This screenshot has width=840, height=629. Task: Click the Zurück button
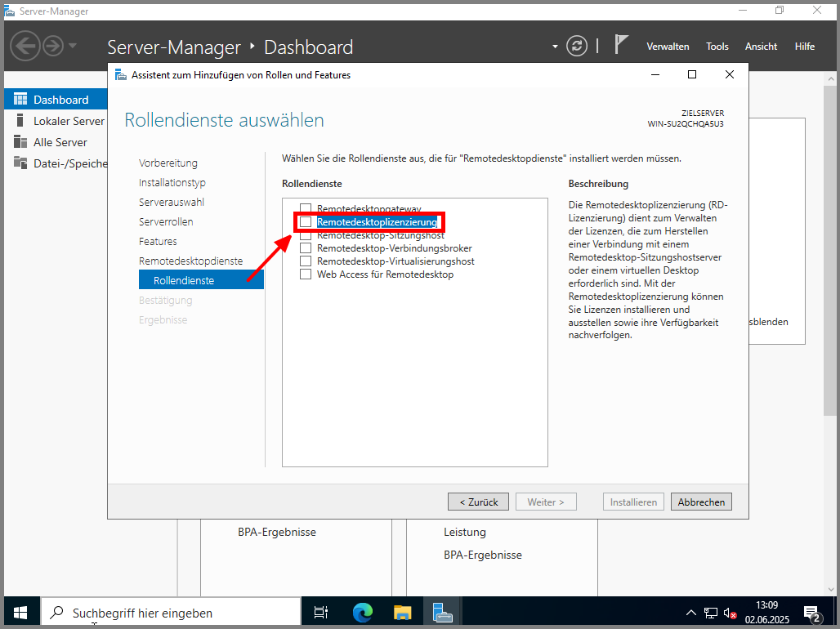478,502
